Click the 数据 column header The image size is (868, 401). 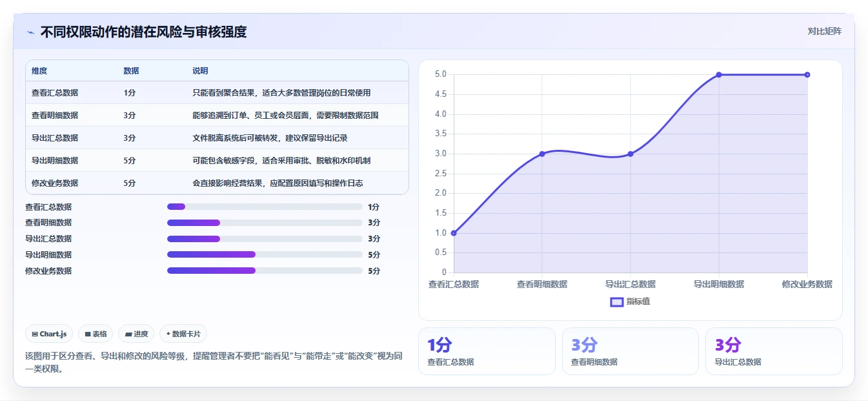(131, 70)
